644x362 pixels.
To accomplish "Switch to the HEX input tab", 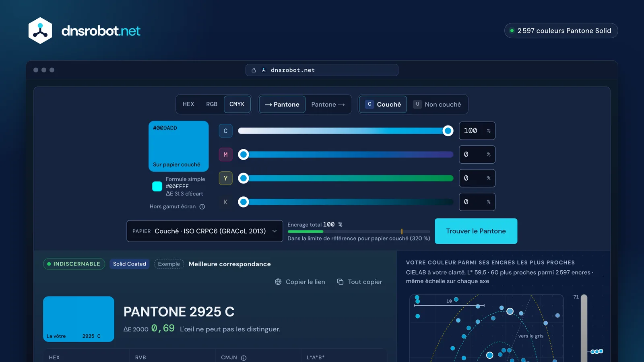I will click(188, 104).
